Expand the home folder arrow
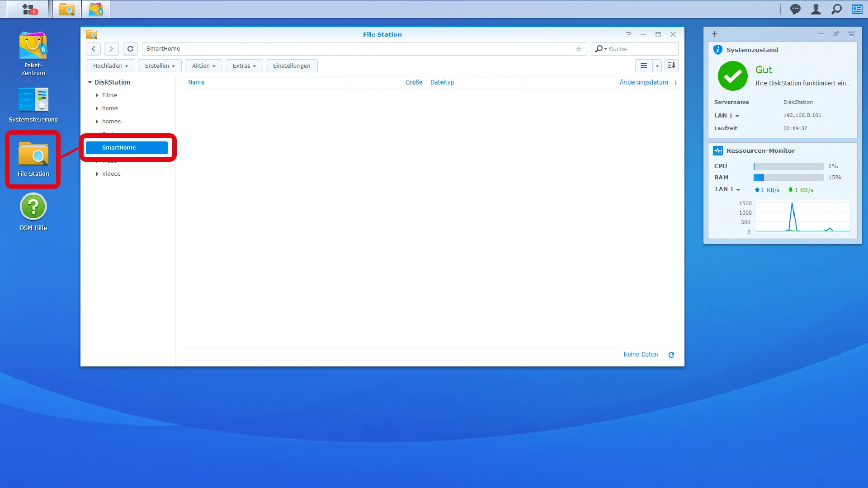The height and width of the screenshot is (488, 868). (97, 108)
